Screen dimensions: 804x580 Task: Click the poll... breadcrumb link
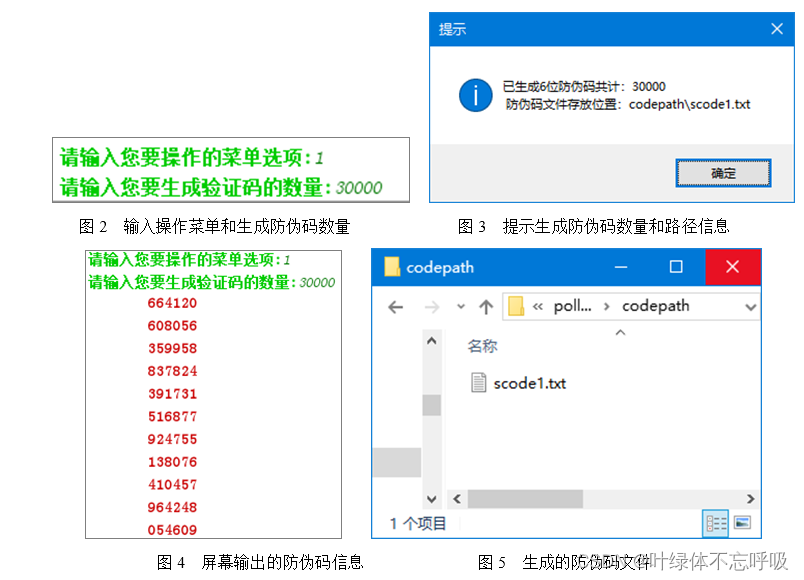pyautogui.click(x=572, y=306)
